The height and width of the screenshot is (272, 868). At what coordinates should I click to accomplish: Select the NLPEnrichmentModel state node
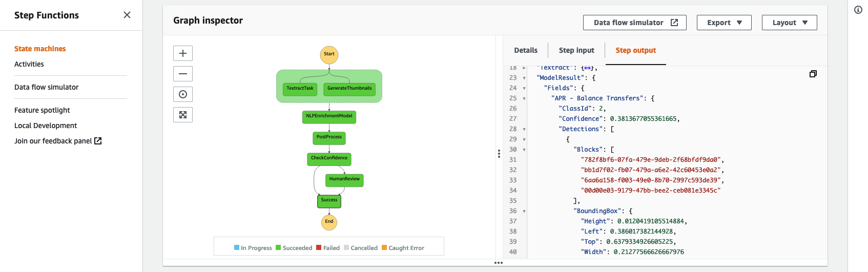coord(329,116)
